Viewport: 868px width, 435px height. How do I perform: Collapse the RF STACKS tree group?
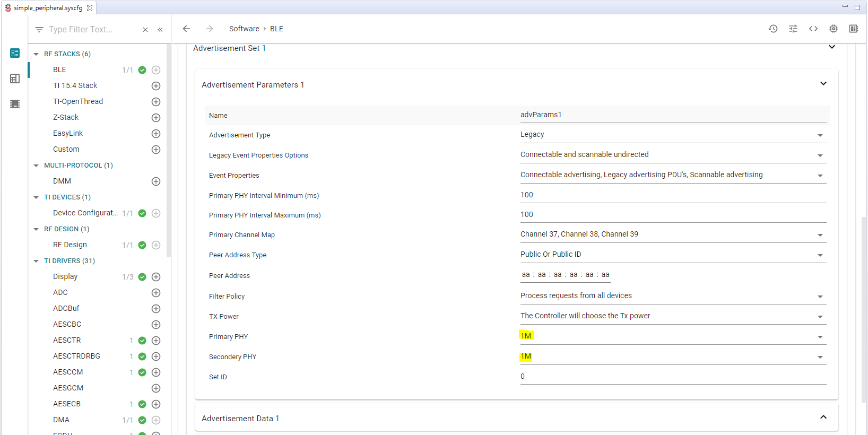[x=36, y=54]
